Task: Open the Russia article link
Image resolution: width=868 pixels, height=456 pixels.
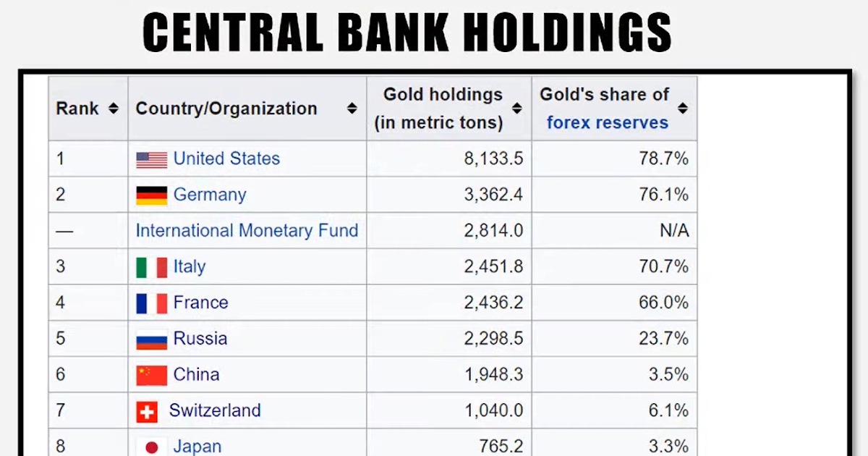Action: point(201,338)
